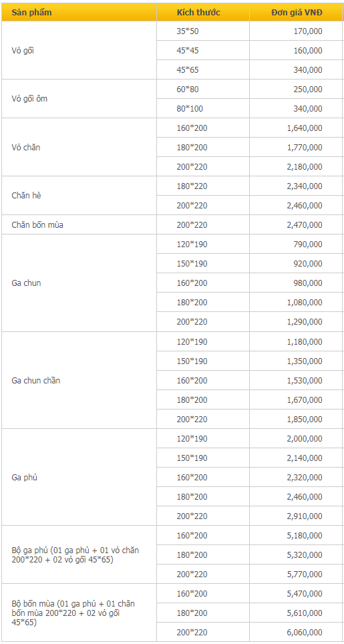This screenshot has height=644, width=344.
Task: Click the 6,060,000 price cell
Action: pyautogui.click(x=296, y=633)
